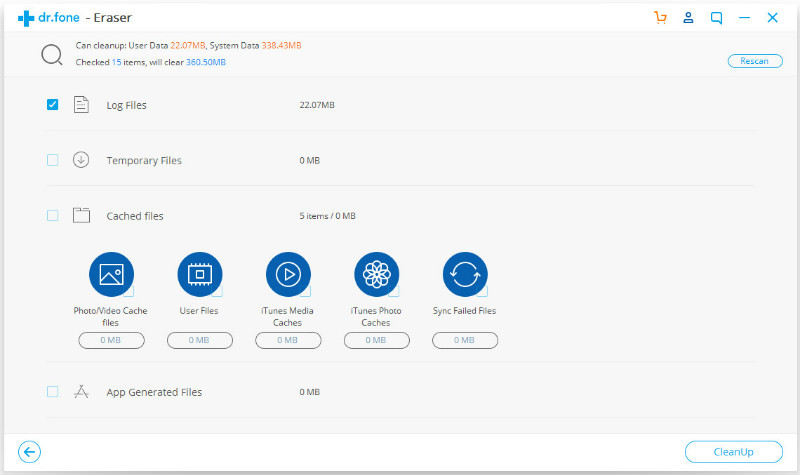Close the dr.fone Eraser window
Image resolution: width=800 pixels, height=475 pixels.
coord(772,18)
